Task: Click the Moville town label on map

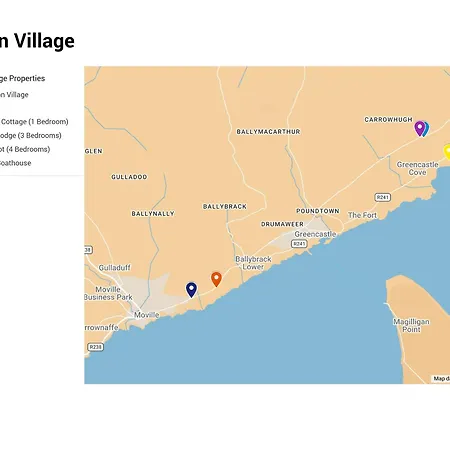Action: (147, 315)
